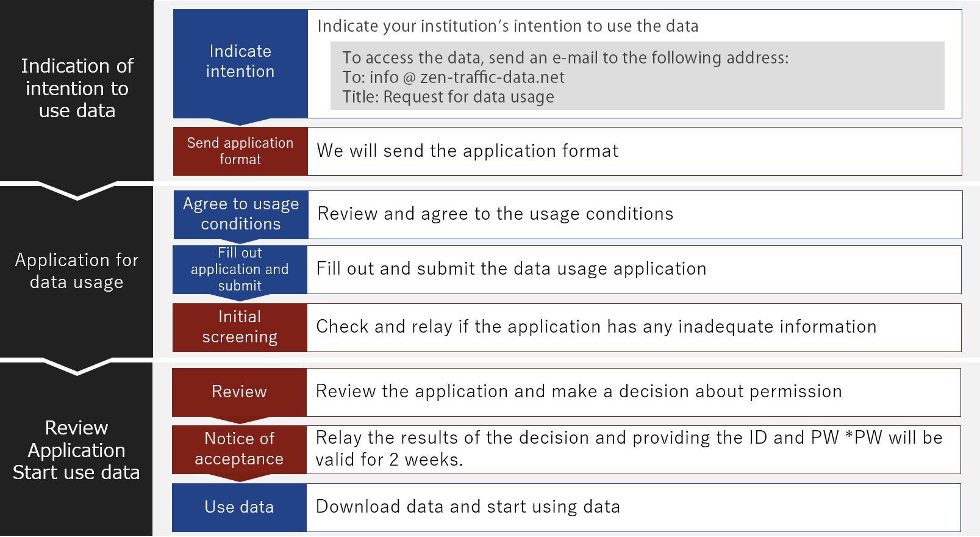Click the blue "Use data" step

[239, 507]
